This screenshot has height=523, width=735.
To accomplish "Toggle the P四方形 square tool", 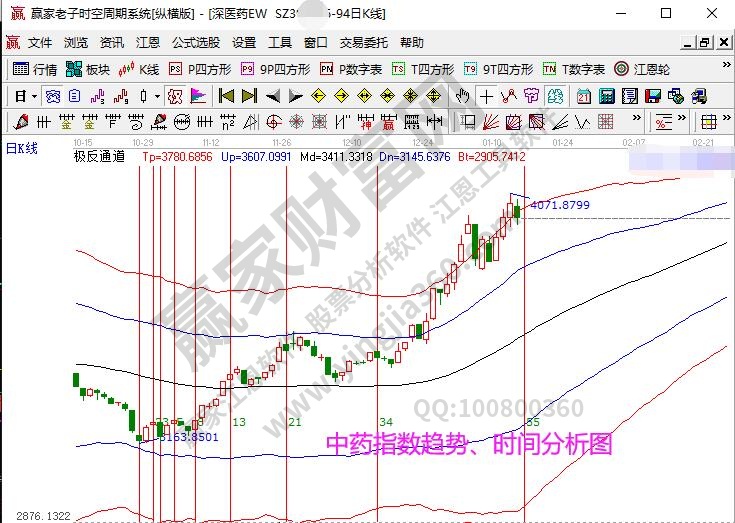I will pos(200,69).
